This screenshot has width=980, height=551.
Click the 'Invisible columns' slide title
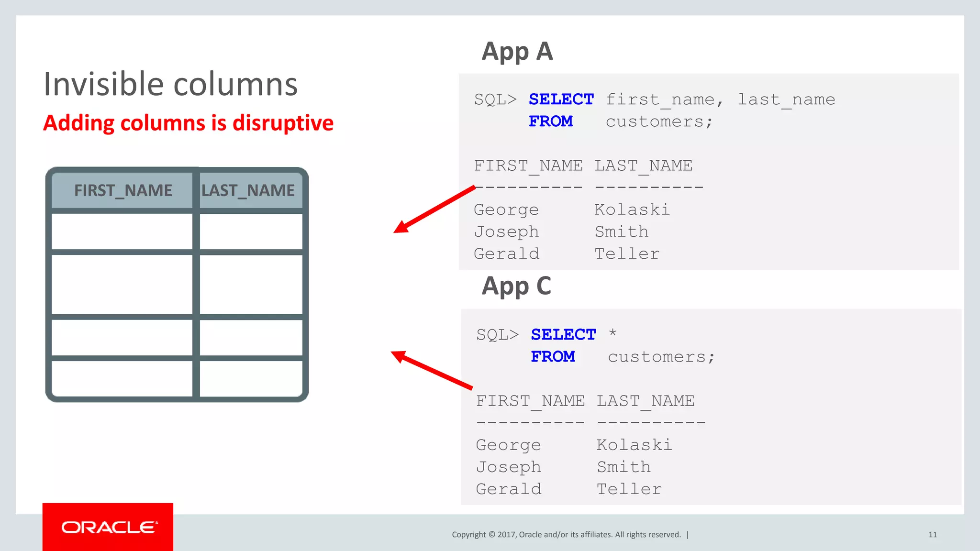pyautogui.click(x=170, y=84)
